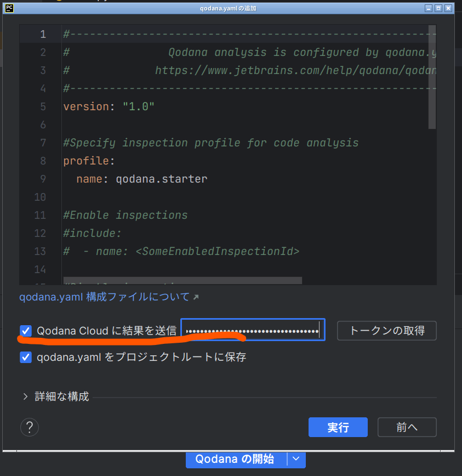Click the '#Enable inspections' comment line

126,215
